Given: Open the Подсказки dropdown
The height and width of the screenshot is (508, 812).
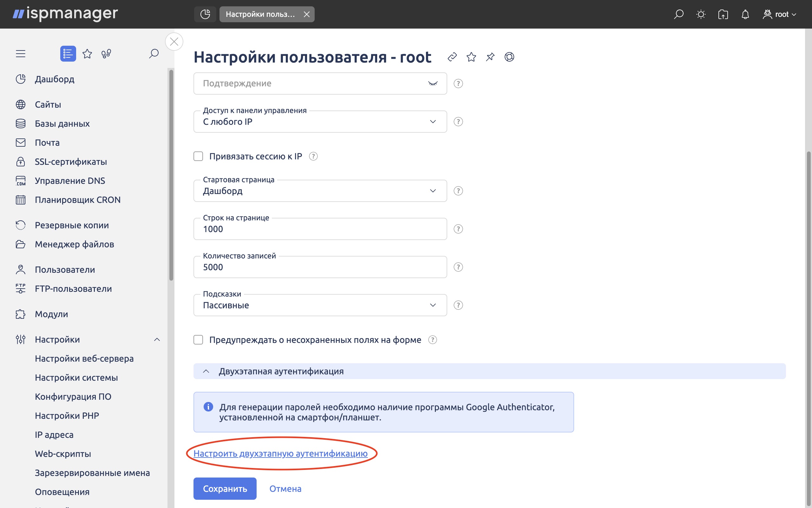Looking at the screenshot, I should coord(320,305).
